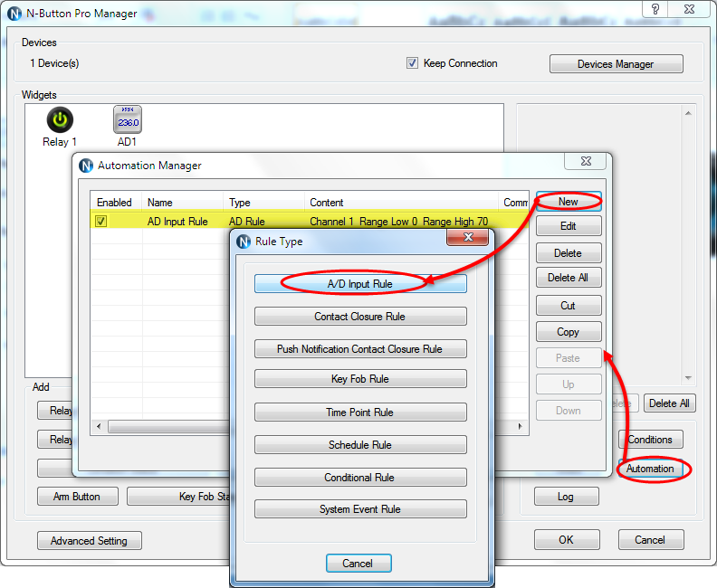The width and height of the screenshot is (717, 588).
Task: Select the 'AD Input Rule' name cell
Action: pos(177,222)
